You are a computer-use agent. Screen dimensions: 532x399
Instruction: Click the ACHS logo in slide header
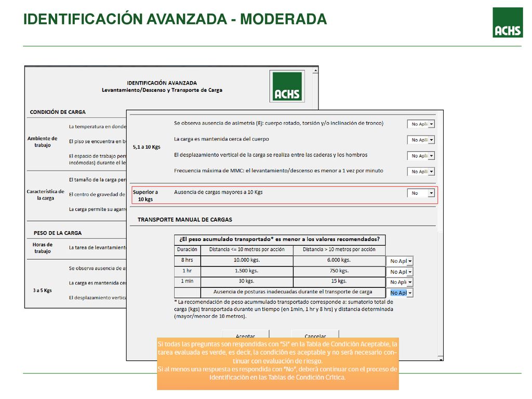508,22
